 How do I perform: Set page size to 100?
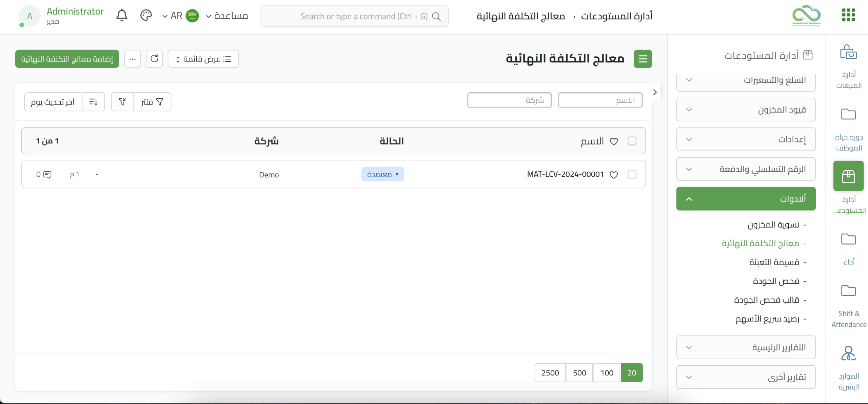[x=607, y=373]
